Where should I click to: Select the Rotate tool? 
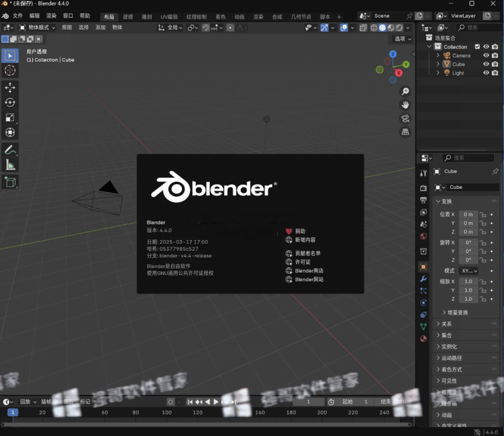click(10, 102)
